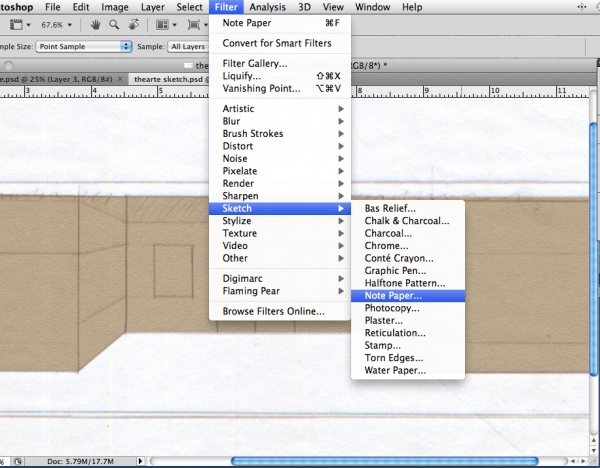Viewport: 600px width, 468px height.
Task: Open Filter Gallery
Action: [280, 64]
